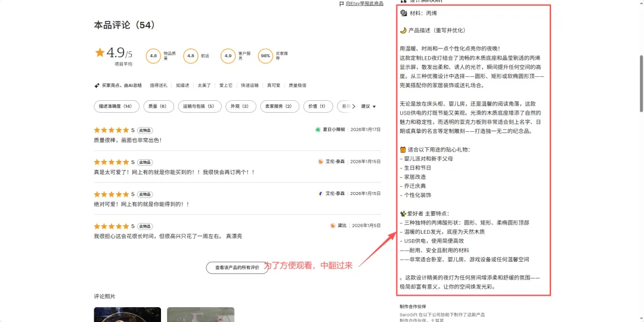This screenshot has width=644, height=322.
Task: Click the date 2026年1月17日
Action: 366,130
